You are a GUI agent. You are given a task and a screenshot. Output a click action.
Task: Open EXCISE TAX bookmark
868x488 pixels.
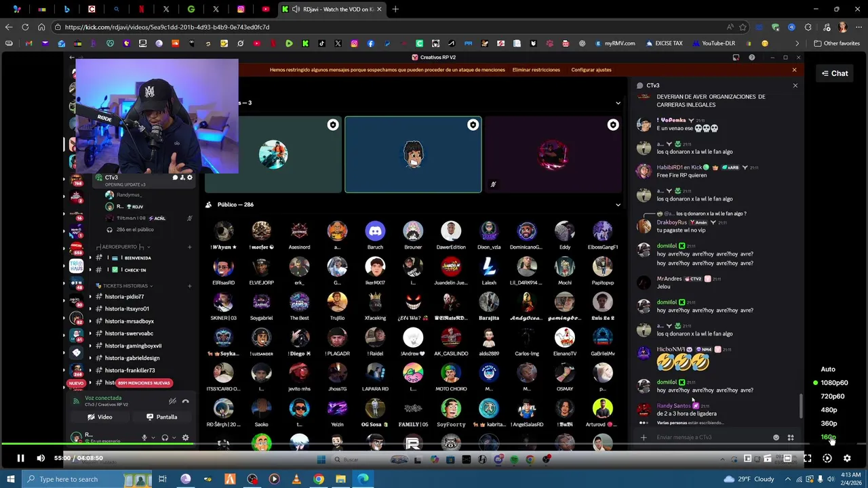click(664, 43)
